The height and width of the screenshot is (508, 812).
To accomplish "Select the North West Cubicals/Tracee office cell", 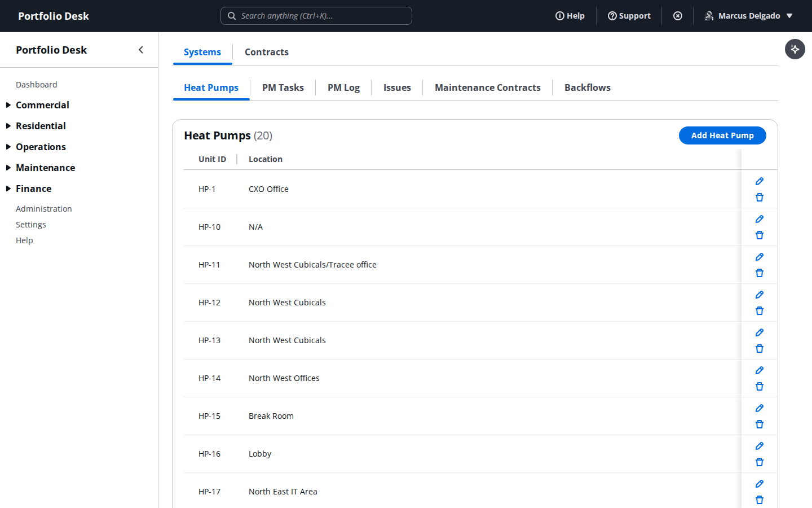I will [312, 265].
